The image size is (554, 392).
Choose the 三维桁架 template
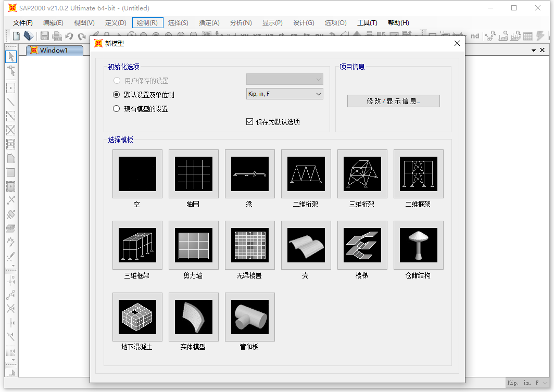pos(362,174)
